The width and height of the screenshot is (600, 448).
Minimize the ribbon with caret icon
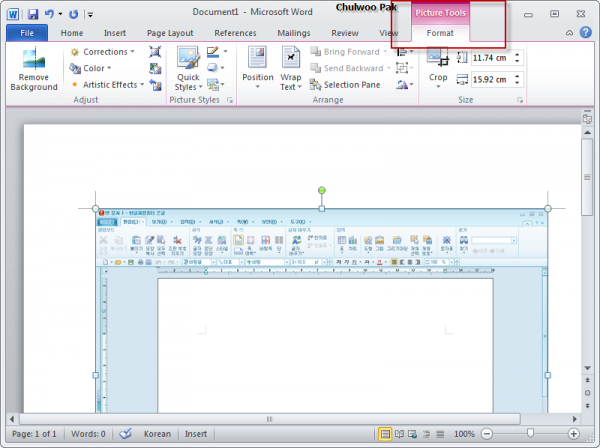tap(569, 33)
